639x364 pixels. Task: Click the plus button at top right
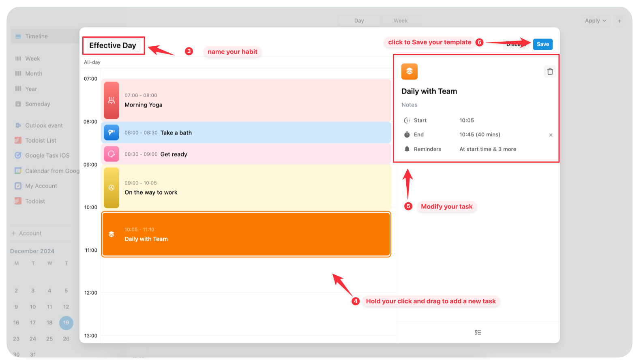point(619,21)
